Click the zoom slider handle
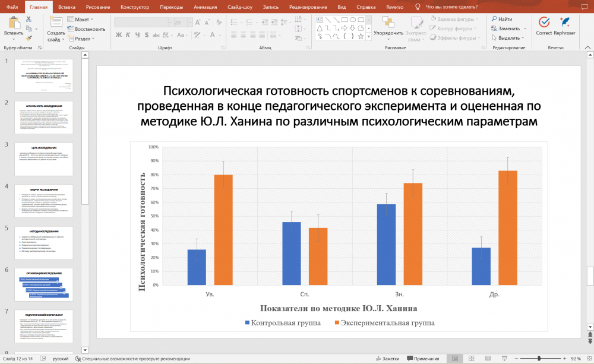 click(x=540, y=359)
